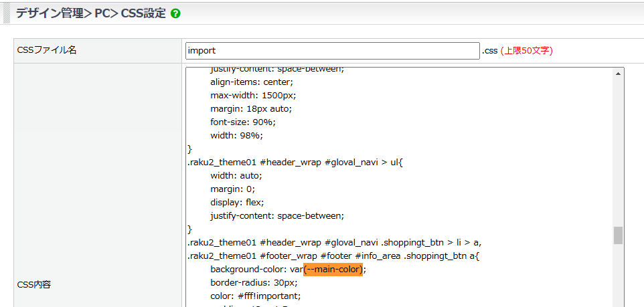The width and height of the screenshot is (644, 307).
Task: Click the display: flex line
Action: coord(237,203)
